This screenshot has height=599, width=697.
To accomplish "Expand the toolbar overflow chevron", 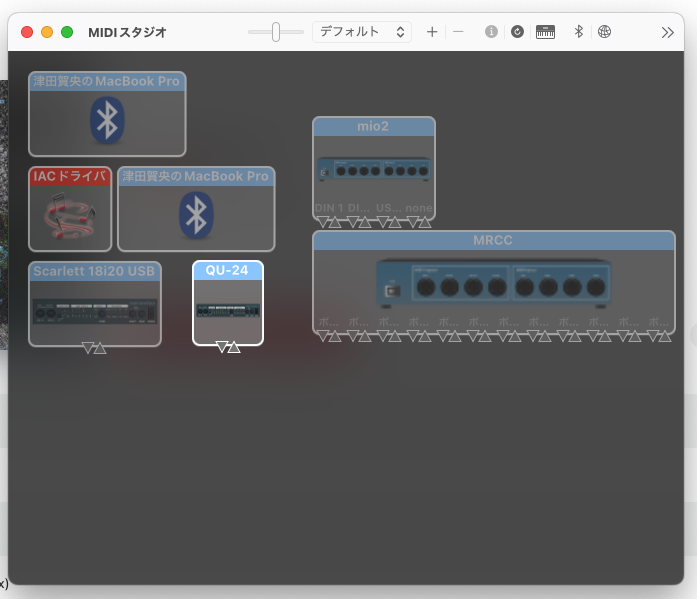I will 668,32.
